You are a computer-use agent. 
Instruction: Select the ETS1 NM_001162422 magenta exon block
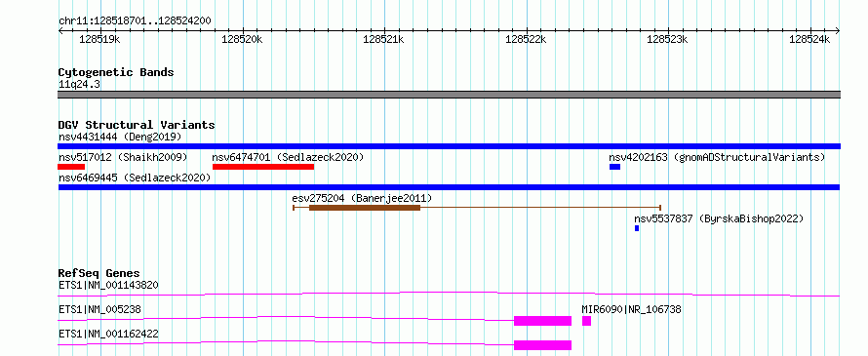542,345
